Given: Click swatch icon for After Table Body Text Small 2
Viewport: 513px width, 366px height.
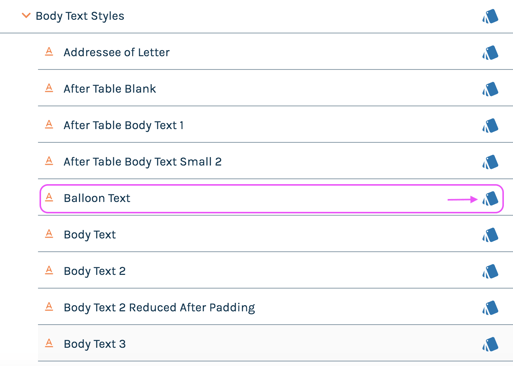Looking at the screenshot, I should (490, 162).
